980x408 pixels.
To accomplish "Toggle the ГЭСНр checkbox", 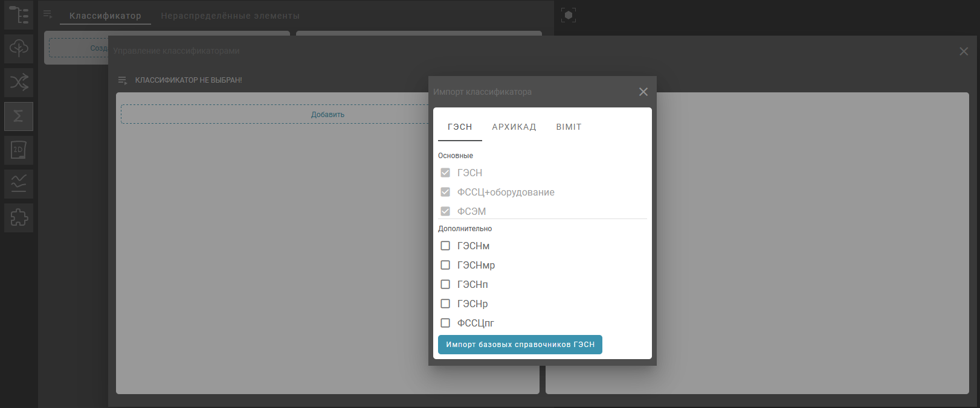I will [x=445, y=304].
